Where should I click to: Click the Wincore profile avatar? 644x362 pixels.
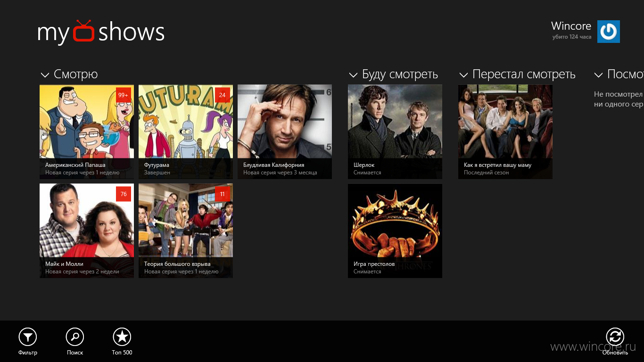pos(609,32)
